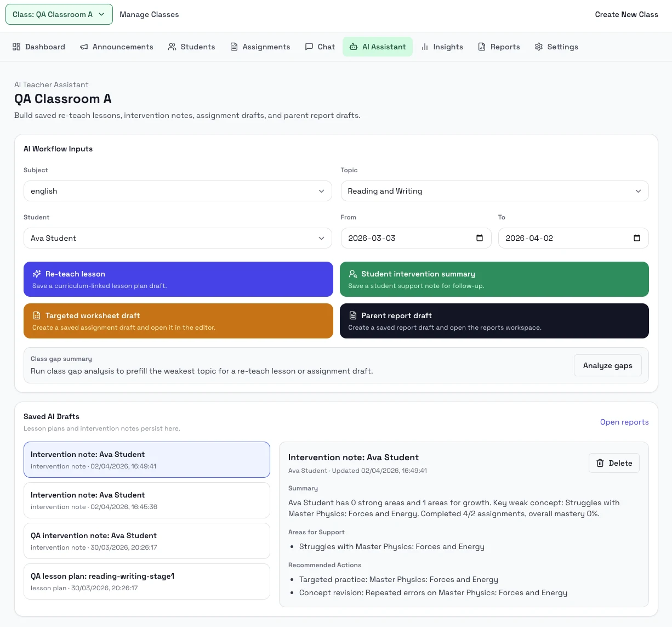
Task: Click the Settings gear icon in navigation
Action: (539, 47)
